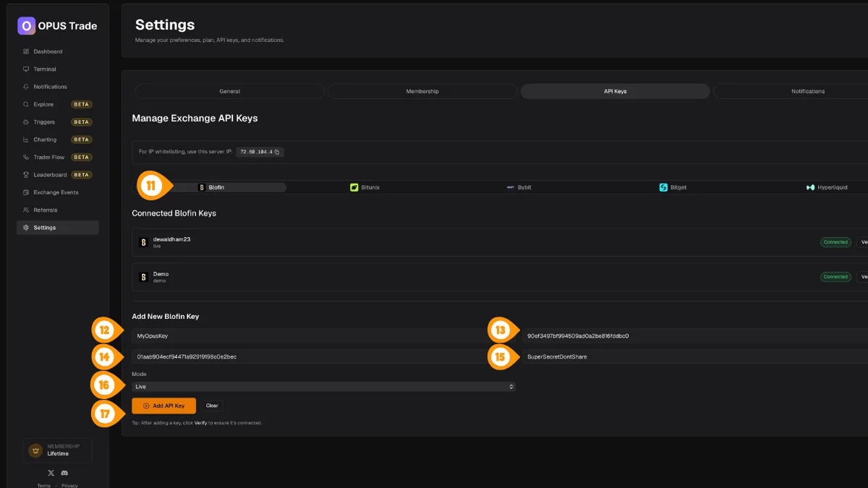868x488 pixels.
Task: Click the Exchange Events label in sidebar
Action: tap(56, 192)
